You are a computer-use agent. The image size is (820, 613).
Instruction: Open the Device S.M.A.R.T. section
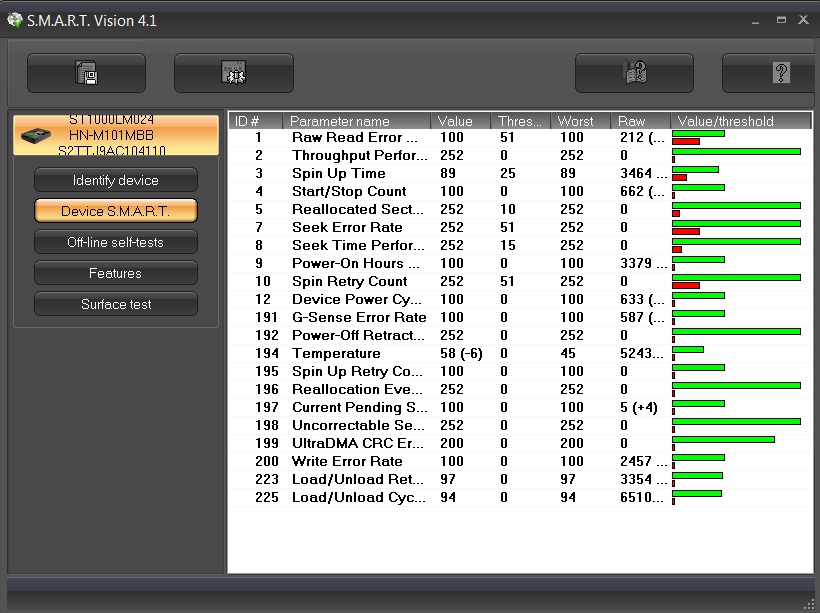(x=116, y=211)
